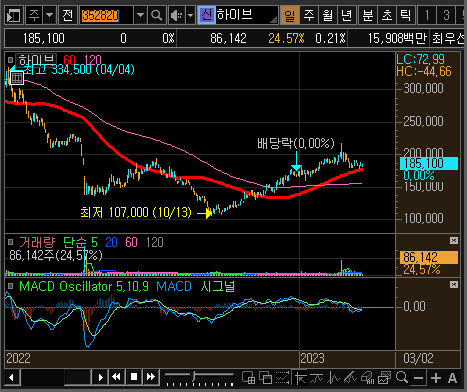Click the panel layout icon at top-left
467x392 pixels.
[14, 15]
